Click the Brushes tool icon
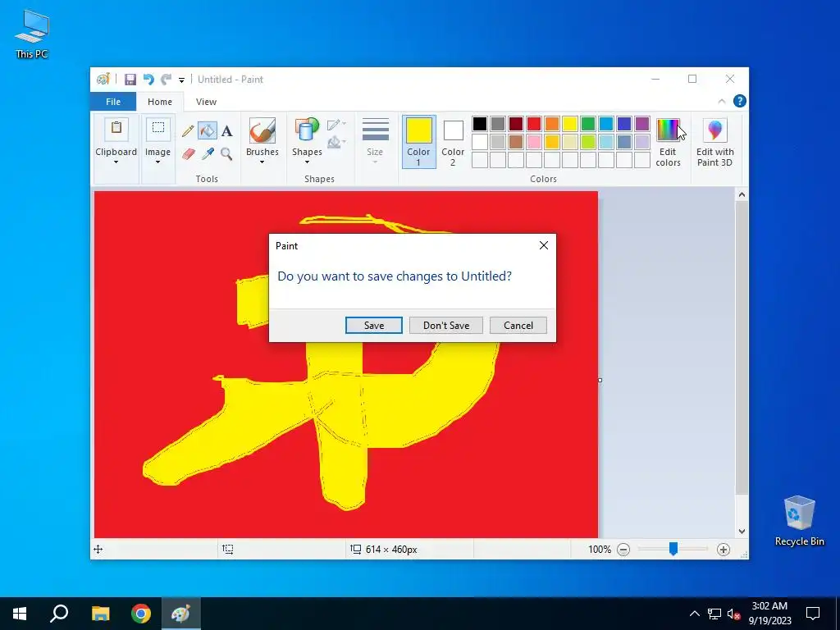The image size is (840, 630). pos(262,130)
